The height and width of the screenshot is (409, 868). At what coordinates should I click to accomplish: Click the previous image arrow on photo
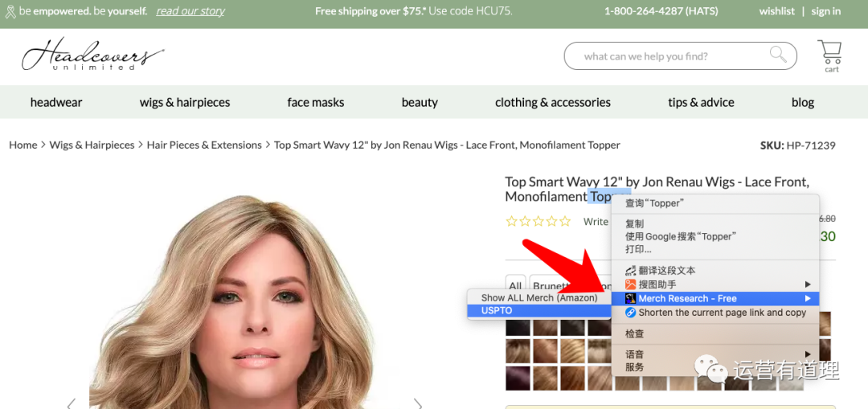coord(70,403)
